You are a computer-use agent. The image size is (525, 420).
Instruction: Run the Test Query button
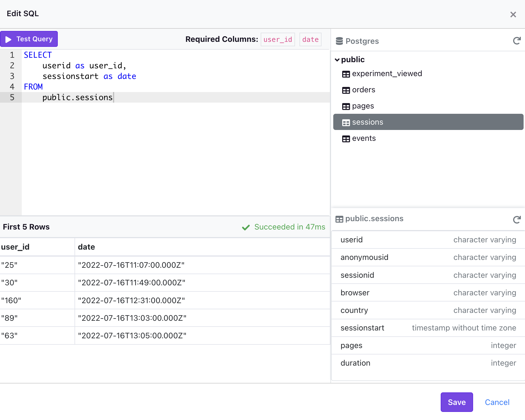coord(29,39)
